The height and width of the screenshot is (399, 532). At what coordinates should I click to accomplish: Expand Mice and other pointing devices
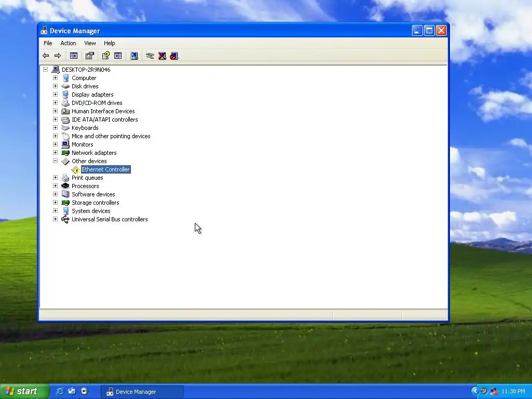[55, 136]
